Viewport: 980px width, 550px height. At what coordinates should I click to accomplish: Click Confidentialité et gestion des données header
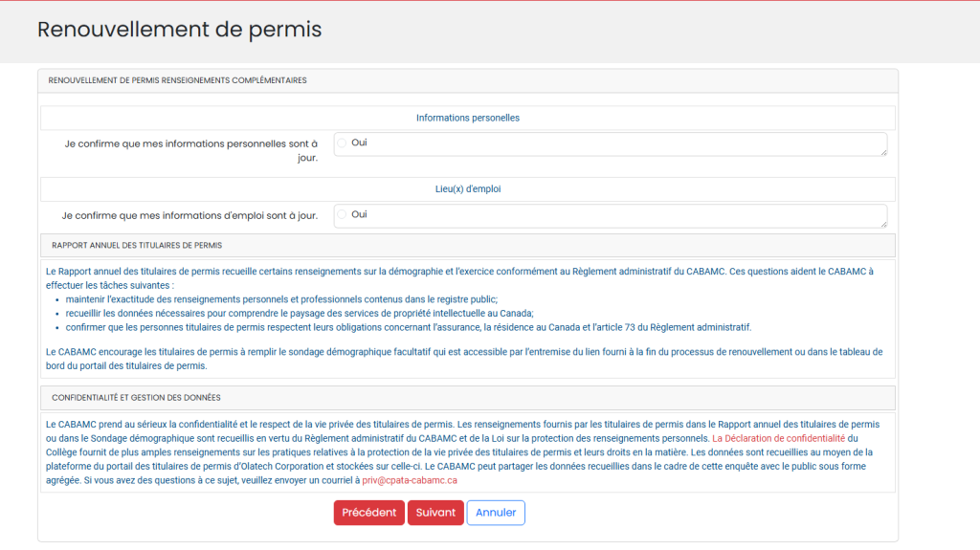(x=136, y=398)
